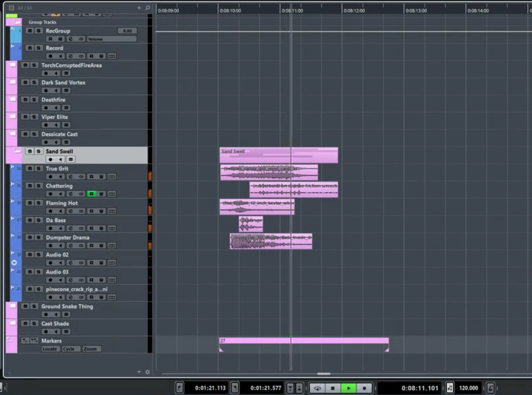Image resolution: width=532 pixels, height=395 pixels.
Task: Click right locator position 0:01:21.577
Action: point(266,388)
